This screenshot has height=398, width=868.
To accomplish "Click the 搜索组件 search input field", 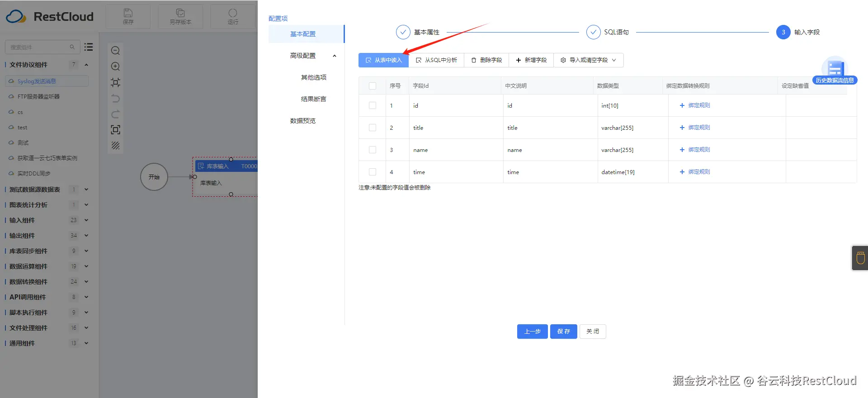I will click(x=42, y=47).
